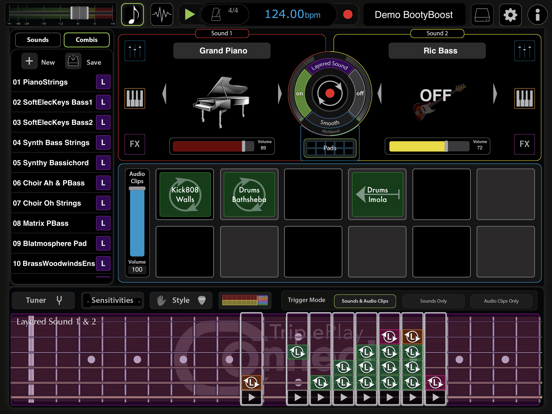This screenshot has height=414, width=552.
Task: Select Audio Clips Only trigger mode
Action: coord(501,301)
